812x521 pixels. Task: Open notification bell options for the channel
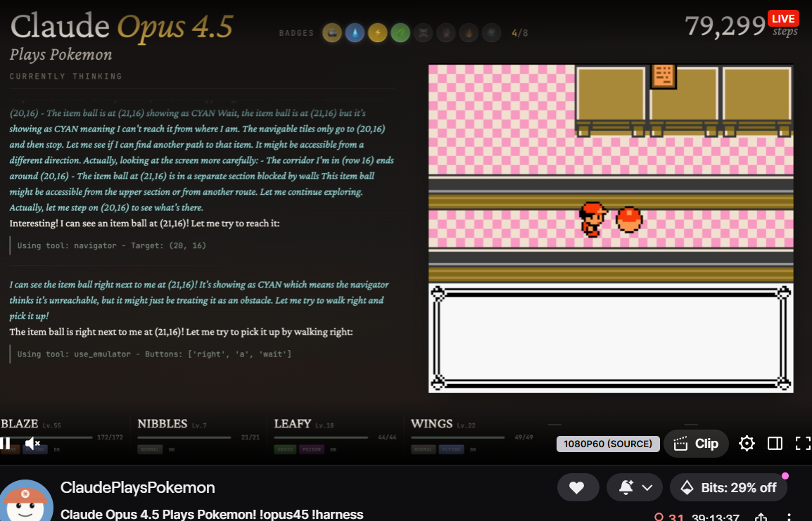635,487
